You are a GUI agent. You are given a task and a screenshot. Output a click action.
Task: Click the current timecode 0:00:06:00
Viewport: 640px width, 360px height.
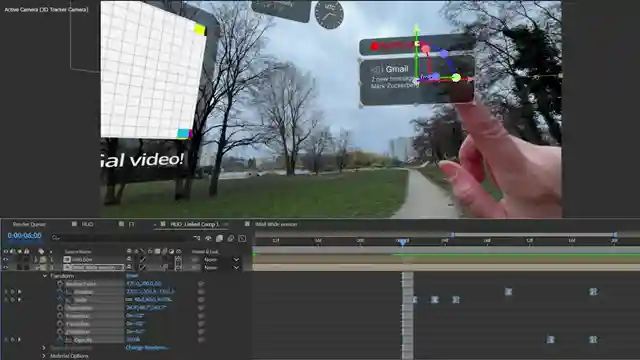point(24,236)
